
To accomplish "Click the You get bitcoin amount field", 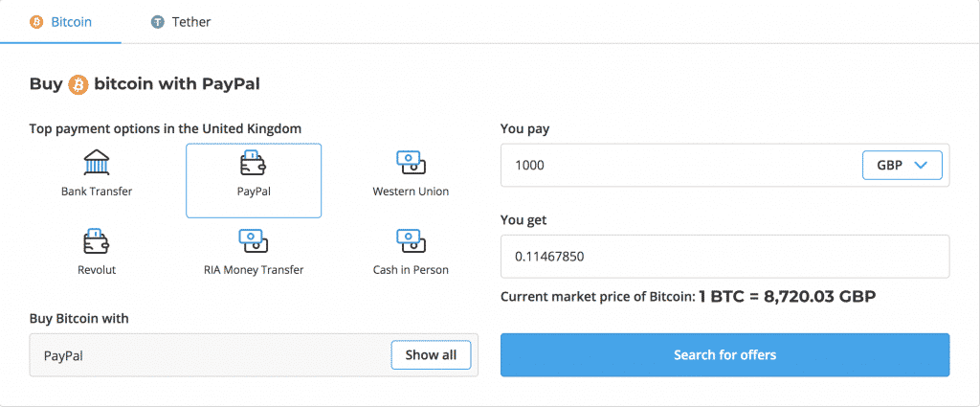I will [725, 257].
